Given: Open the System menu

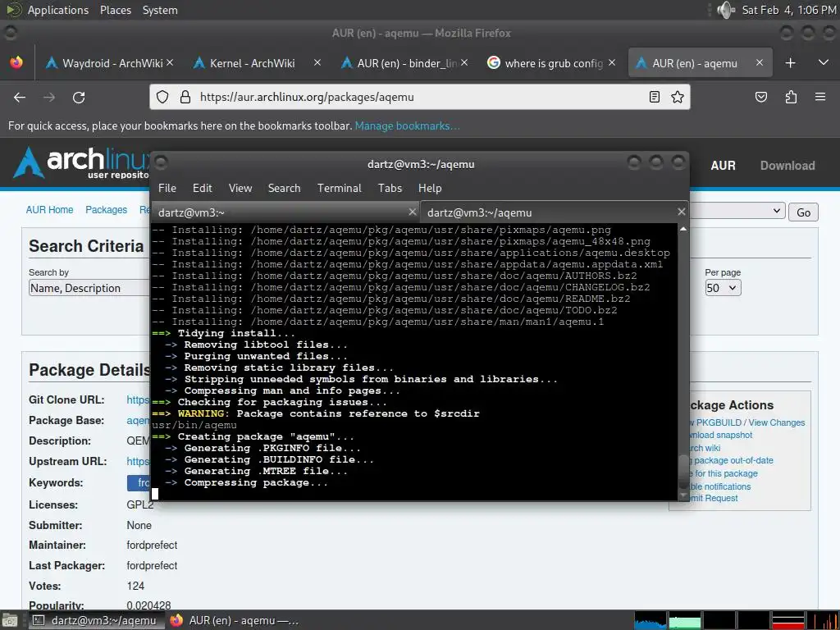Looking at the screenshot, I should [160, 10].
